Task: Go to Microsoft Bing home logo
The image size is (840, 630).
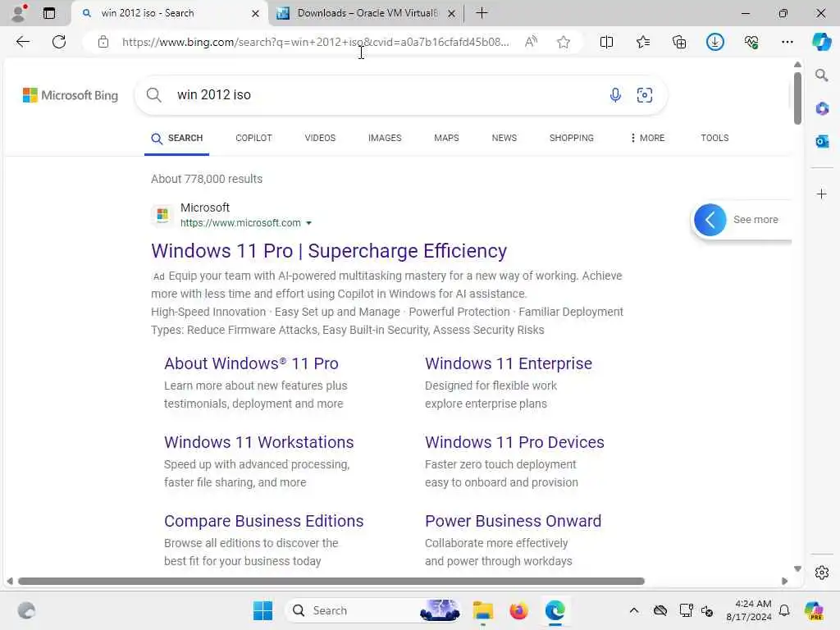Action: [71, 95]
